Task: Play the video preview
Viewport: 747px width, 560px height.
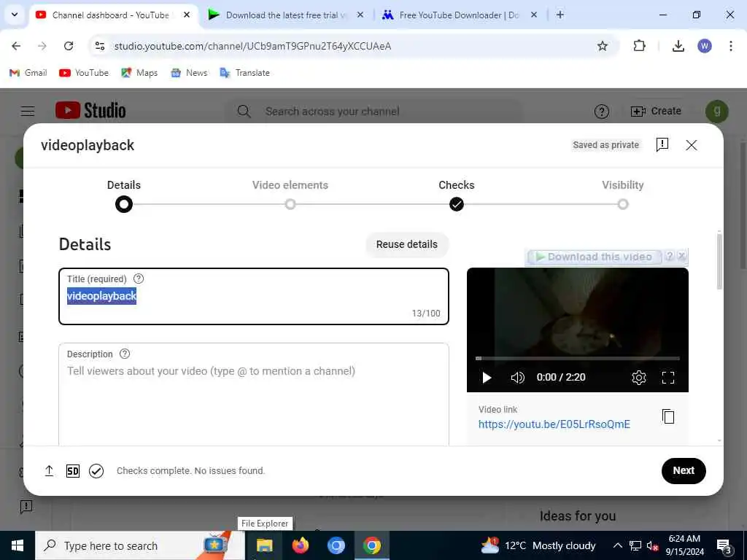Action: coord(487,378)
